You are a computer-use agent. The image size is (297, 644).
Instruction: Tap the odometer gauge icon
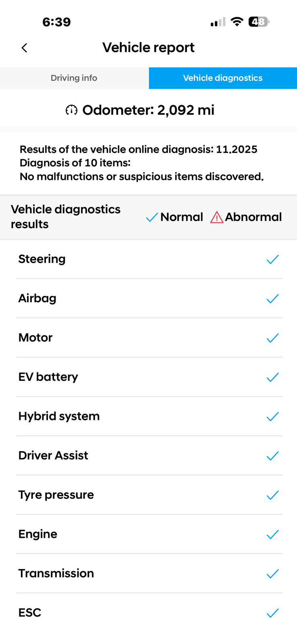pyautogui.click(x=71, y=110)
